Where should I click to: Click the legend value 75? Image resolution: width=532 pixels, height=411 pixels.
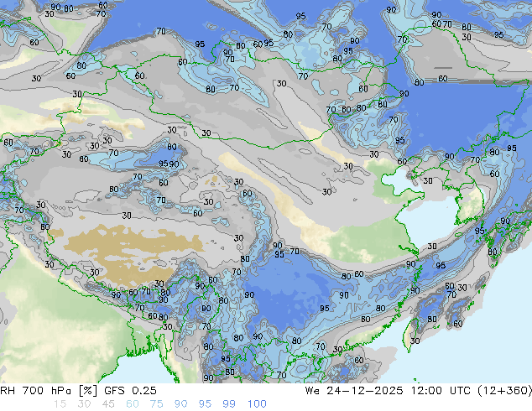pos(156,404)
